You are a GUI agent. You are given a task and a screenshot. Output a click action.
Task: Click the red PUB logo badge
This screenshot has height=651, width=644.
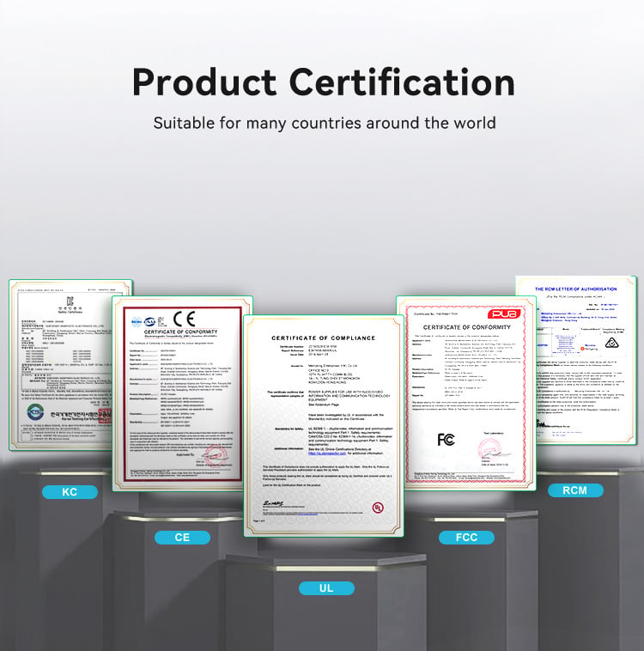coord(504,313)
